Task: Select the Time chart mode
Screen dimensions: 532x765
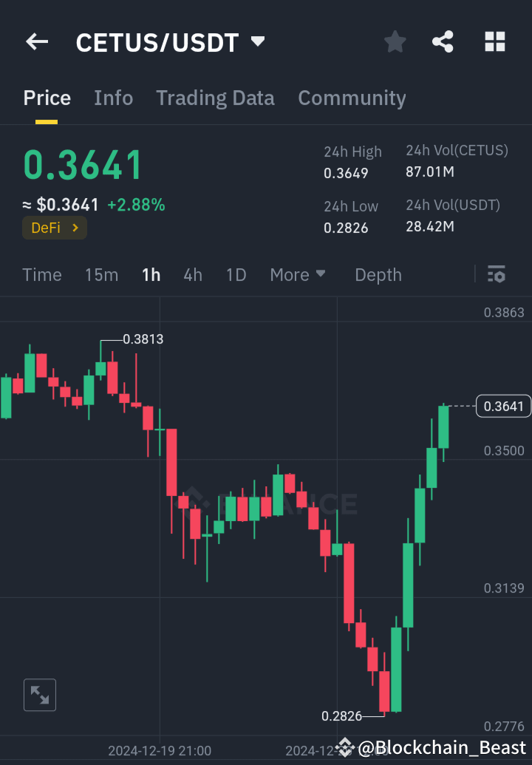Action: click(41, 274)
